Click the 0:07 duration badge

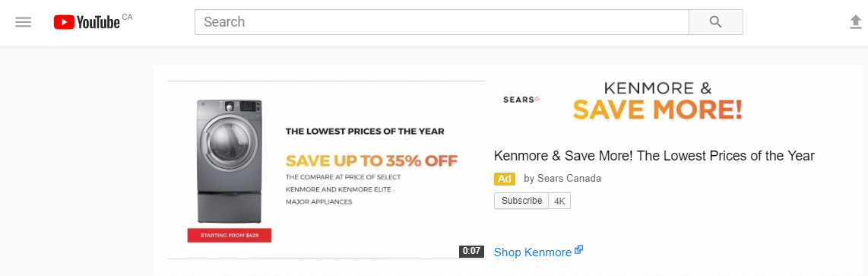[x=471, y=251]
